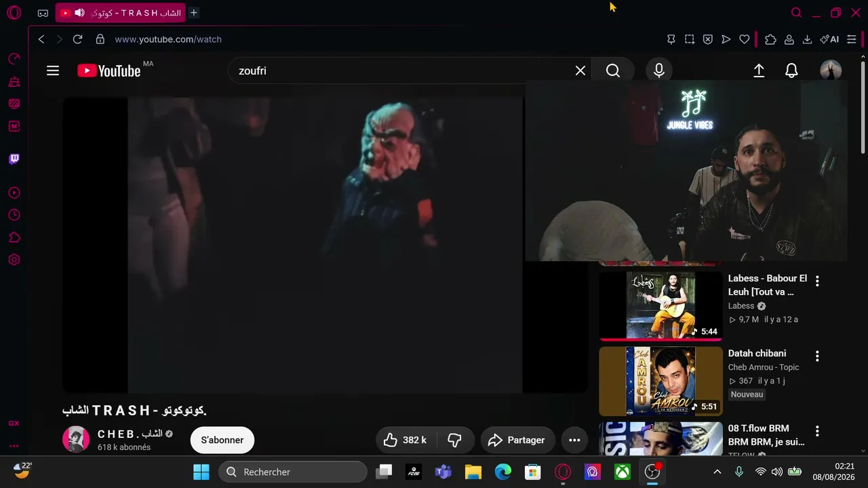Mute the tab via speaker icon

79,13
